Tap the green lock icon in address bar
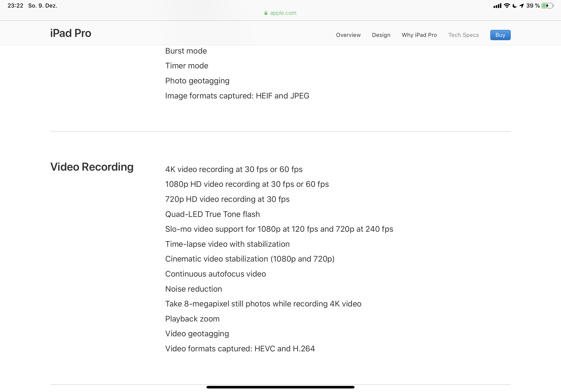This screenshot has height=392, width=561. (x=266, y=13)
